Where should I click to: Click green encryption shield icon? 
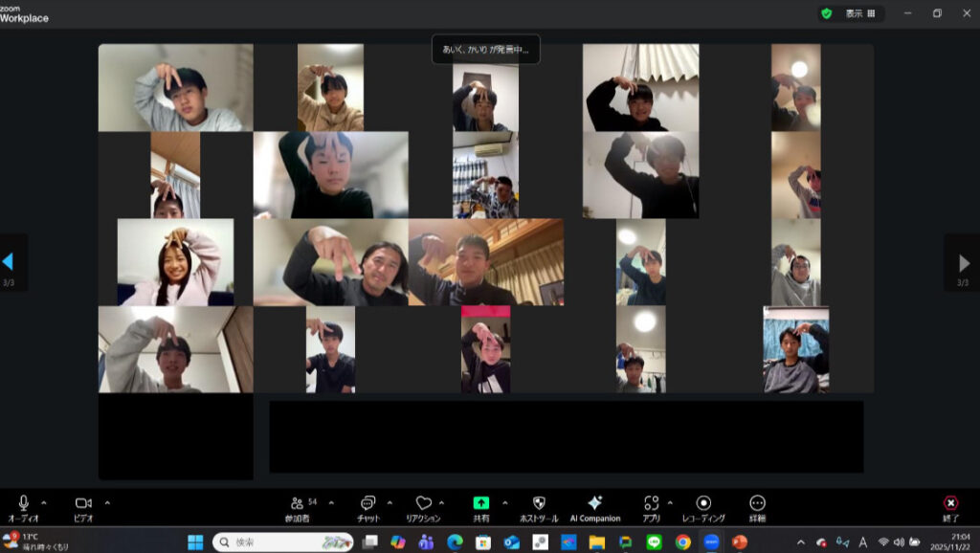point(826,13)
